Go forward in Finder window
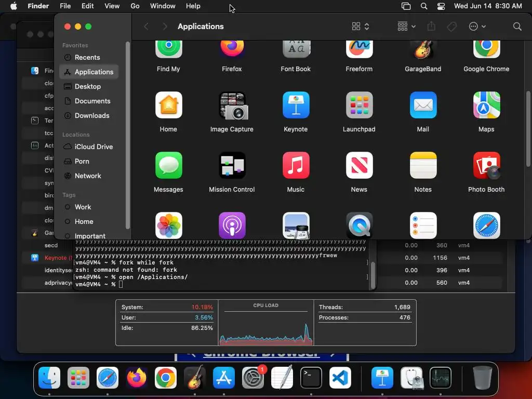The width and height of the screenshot is (532, 399). pyautogui.click(x=165, y=26)
